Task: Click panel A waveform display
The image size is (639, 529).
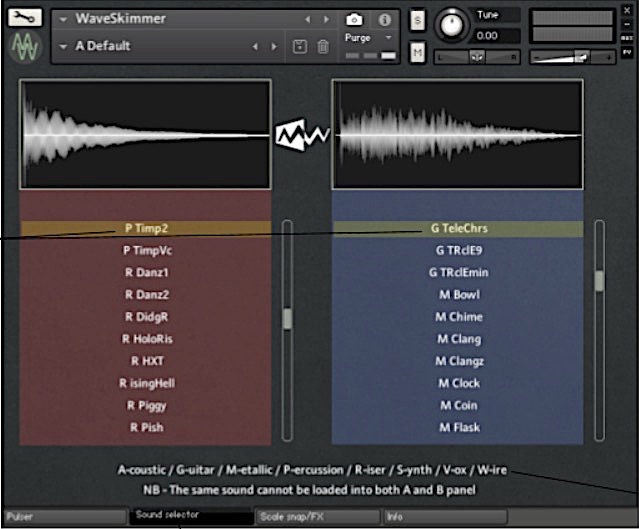Action: pos(145,134)
